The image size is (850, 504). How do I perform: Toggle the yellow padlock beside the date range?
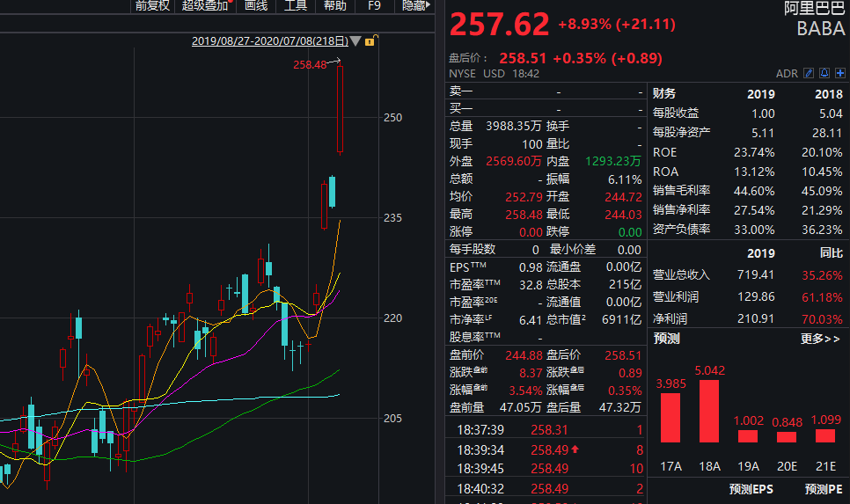click(370, 40)
